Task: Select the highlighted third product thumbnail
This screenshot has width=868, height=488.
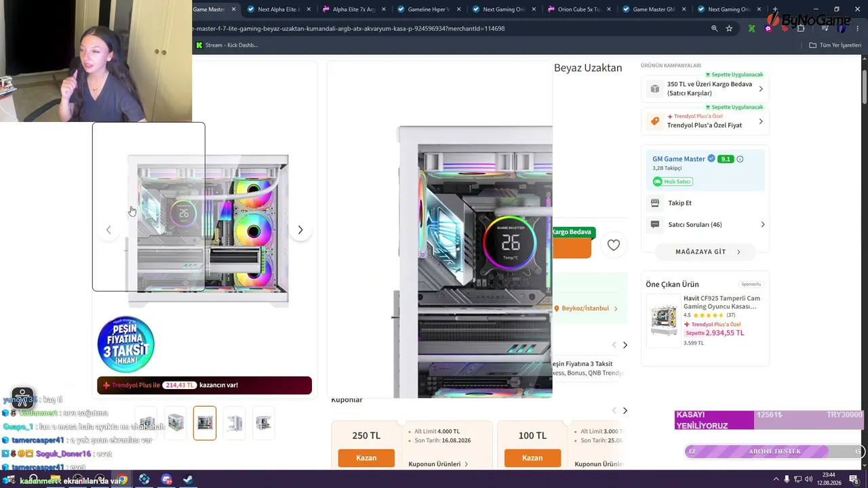Action: tap(205, 423)
